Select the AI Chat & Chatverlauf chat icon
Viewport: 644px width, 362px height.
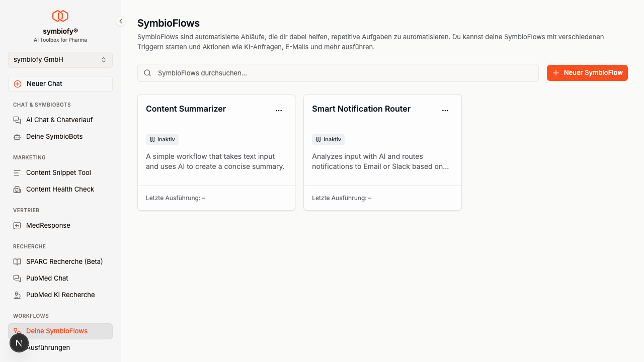(x=17, y=120)
